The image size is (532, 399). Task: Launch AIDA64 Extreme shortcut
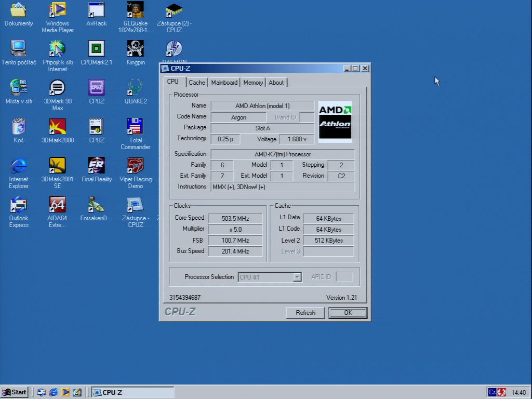click(x=57, y=204)
